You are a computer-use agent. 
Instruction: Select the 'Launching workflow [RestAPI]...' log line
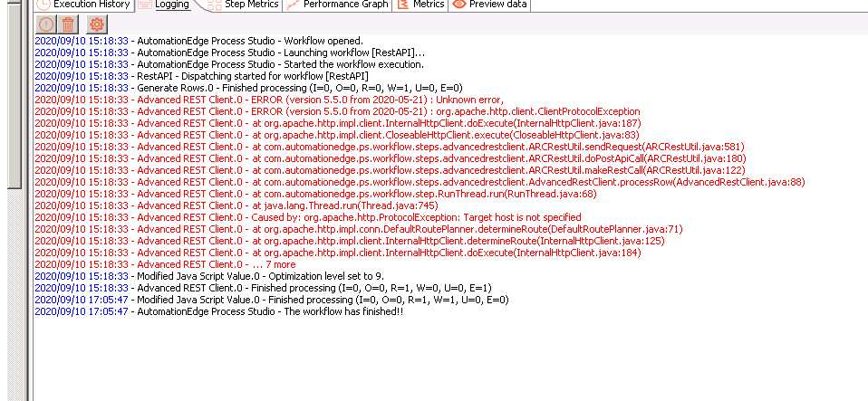(x=230, y=53)
